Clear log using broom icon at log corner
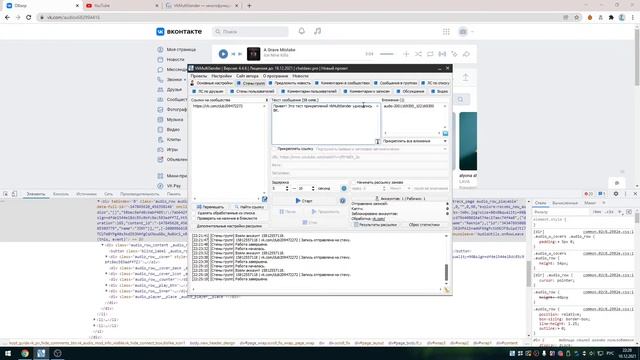 pyautogui.click(x=447, y=290)
